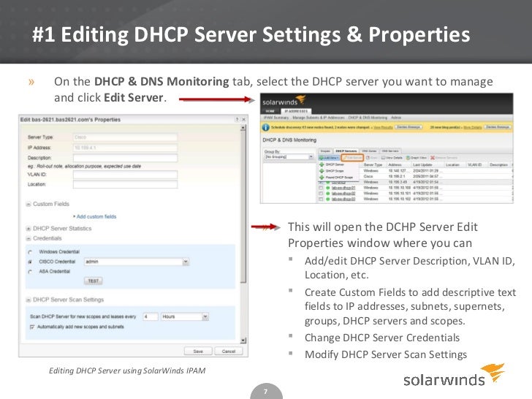Open the DHCP & DNS Monitoring menu item
The height and width of the screenshot is (399, 532).
tap(368, 118)
